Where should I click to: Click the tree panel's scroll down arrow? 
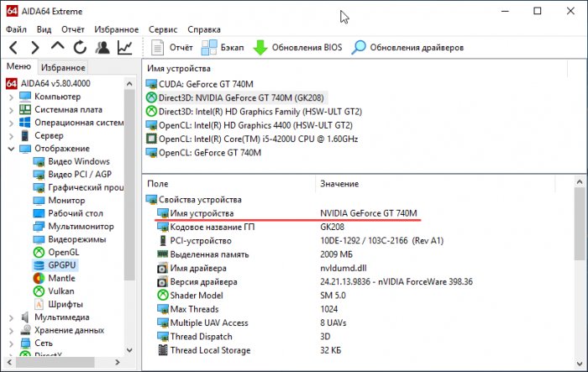(x=129, y=350)
